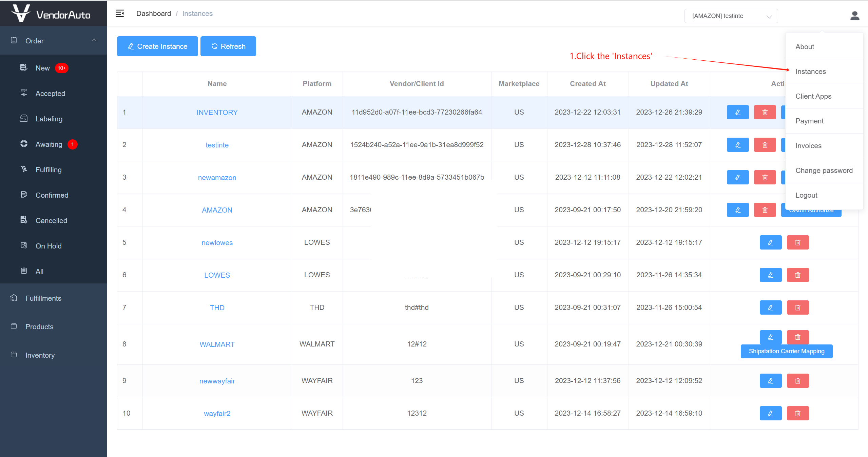Viewport: 868px width, 457px height.
Task: Open Fulfillments in the sidebar
Action: coord(43,298)
